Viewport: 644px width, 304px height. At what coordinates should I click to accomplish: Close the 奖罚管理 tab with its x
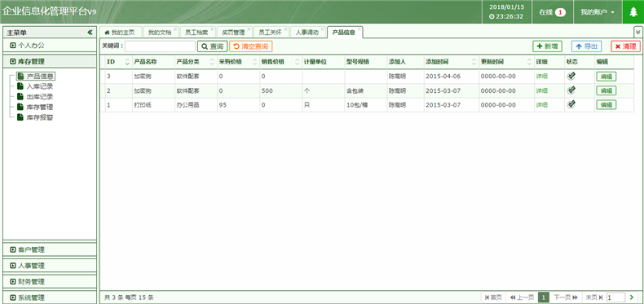click(249, 29)
